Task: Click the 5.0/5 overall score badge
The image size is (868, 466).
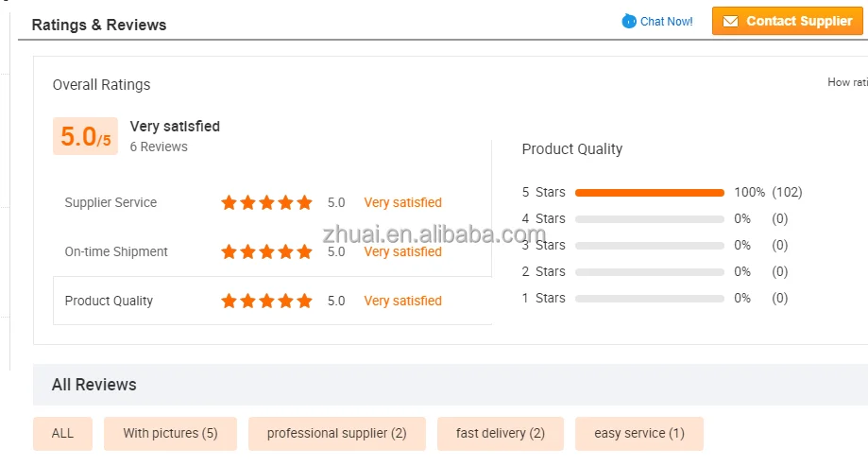Action: pyautogui.click(x=85, y=136)
